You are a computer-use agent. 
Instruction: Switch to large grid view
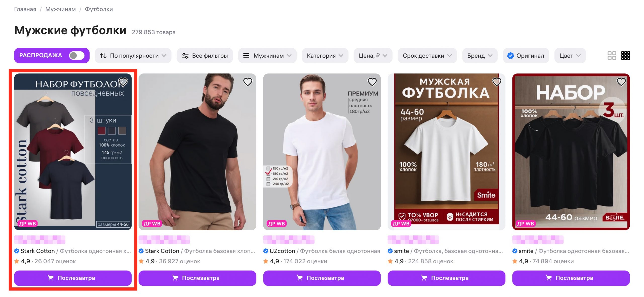612,56
